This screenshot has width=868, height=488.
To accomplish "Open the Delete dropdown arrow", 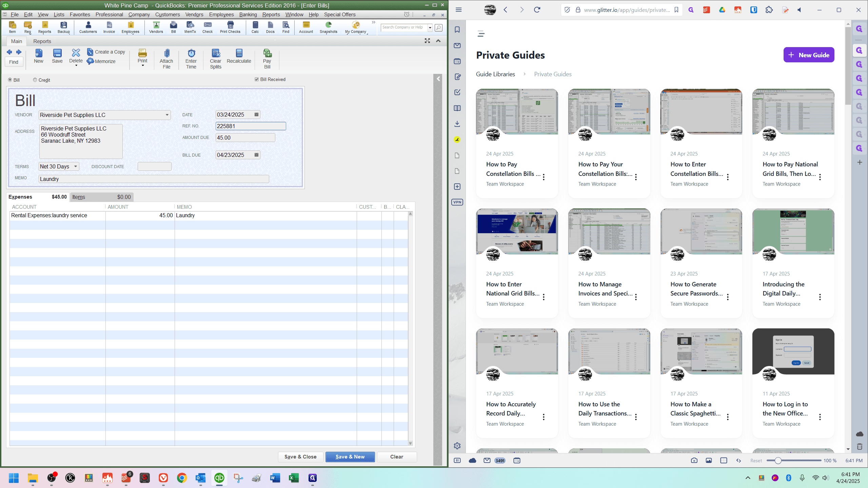I will [76, 66].
